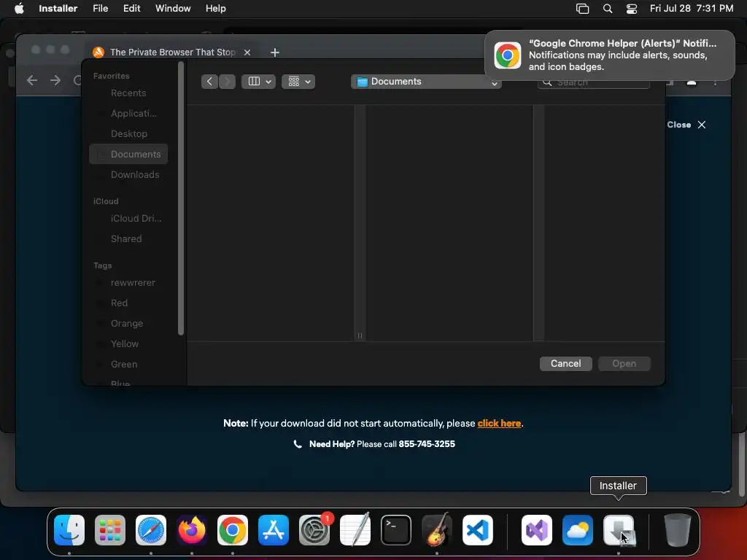747x560 pixels.
Task: Click the browser forward arrow
Action: [55, 80]
